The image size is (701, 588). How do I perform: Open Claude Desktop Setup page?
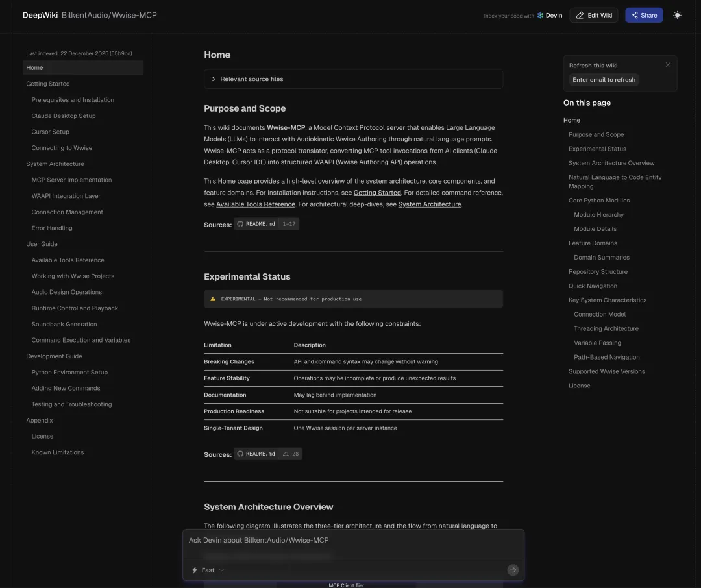[x=64, y=116]
